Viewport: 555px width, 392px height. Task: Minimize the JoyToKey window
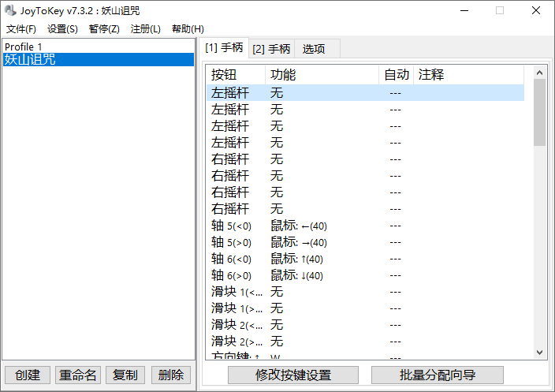464,10
